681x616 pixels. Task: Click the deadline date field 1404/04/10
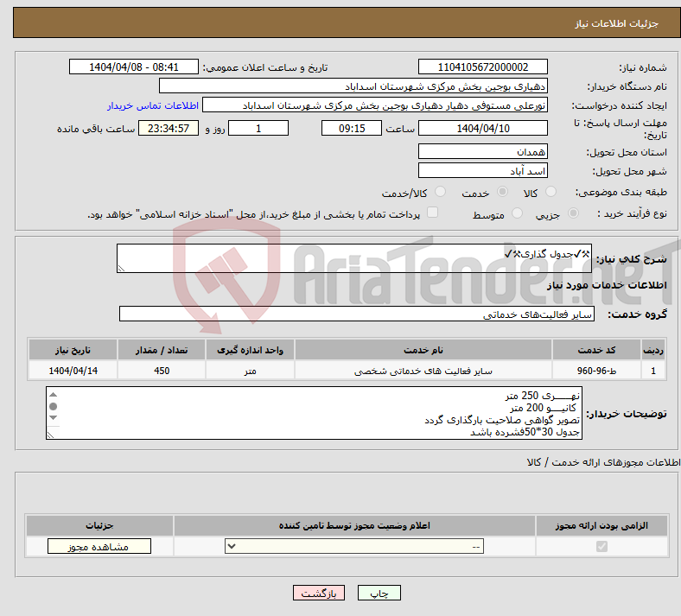[482, 128]
